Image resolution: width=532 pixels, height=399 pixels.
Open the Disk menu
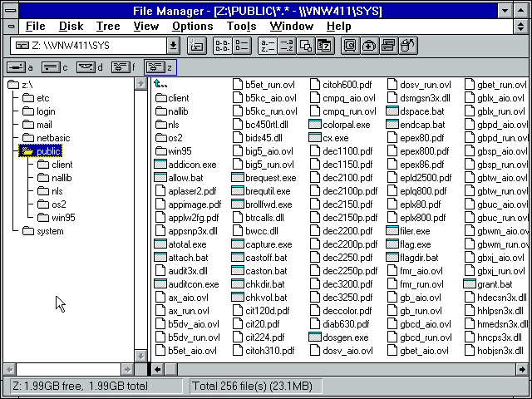pyautogui.click(x=71, y=26)
